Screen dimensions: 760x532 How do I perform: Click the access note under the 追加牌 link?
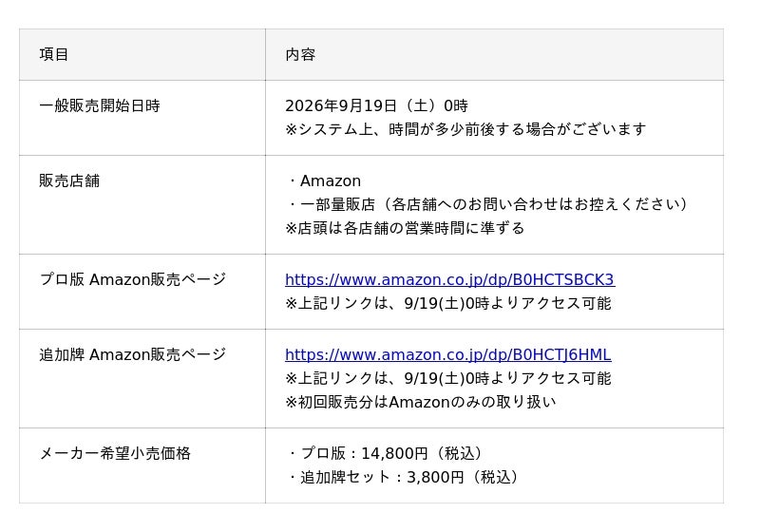click(448, 378)
